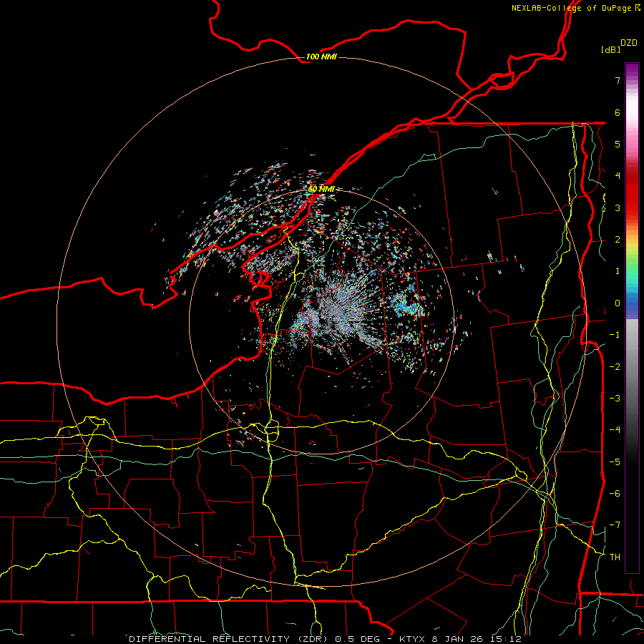Viewport: 644px width, 644px height.
Task: Click the purple top of the color bar
Action: tap(632, 70)
